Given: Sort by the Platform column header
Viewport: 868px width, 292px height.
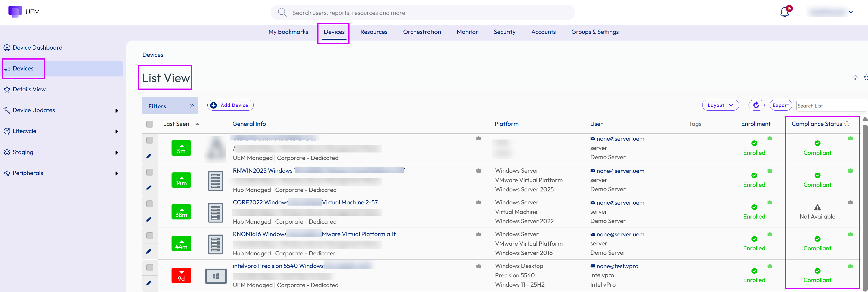Looking at the screenshot, I should click(x=506, y=124).
